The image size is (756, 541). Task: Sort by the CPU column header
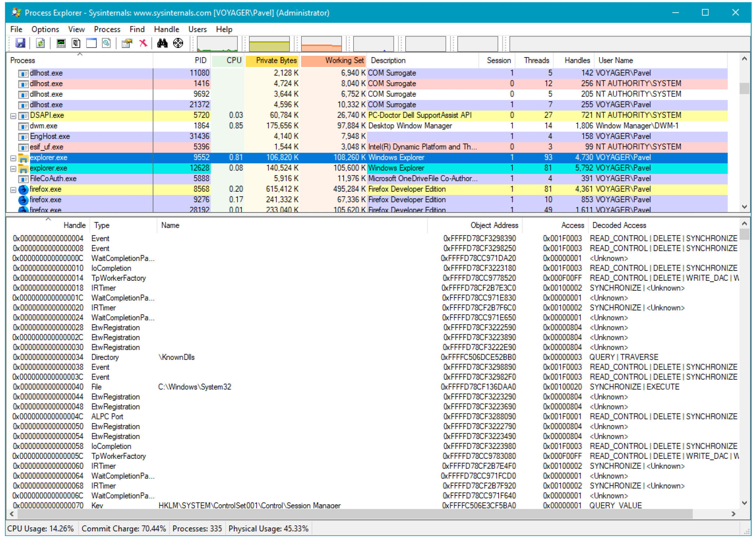click(x=228, y=60)
